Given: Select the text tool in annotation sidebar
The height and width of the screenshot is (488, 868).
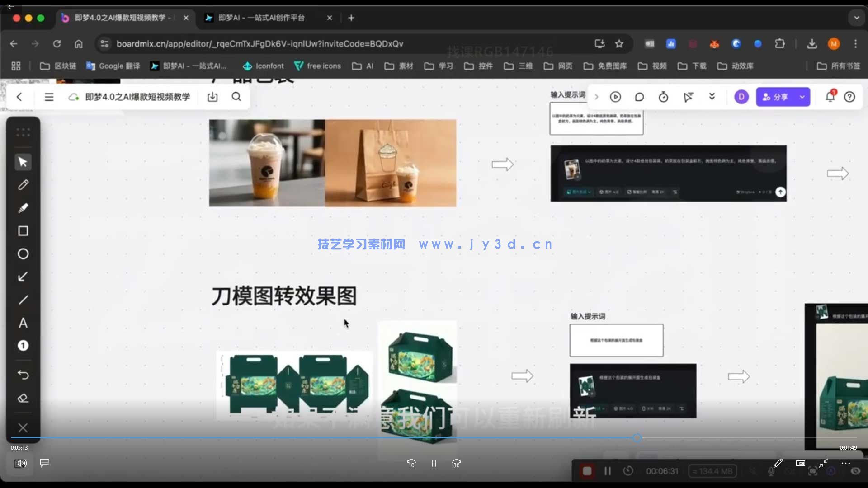Looking at the screenshot, I should click(x=23, y=323).
